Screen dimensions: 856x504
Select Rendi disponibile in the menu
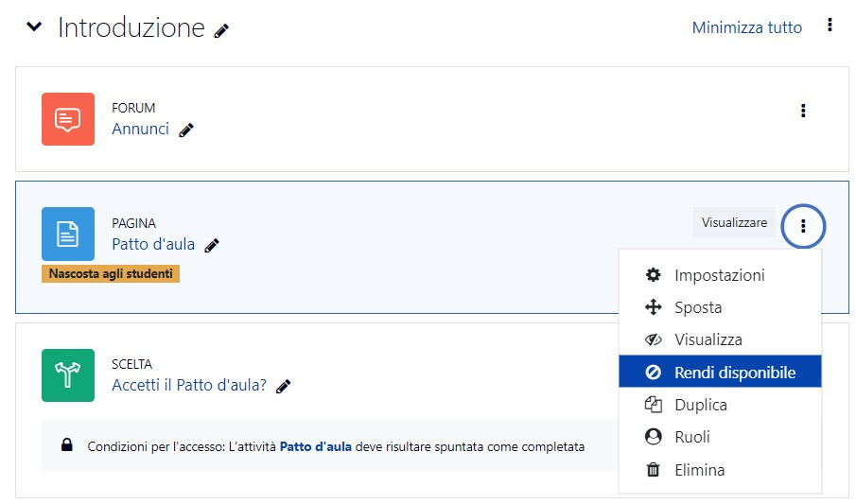tap(720, 372)
